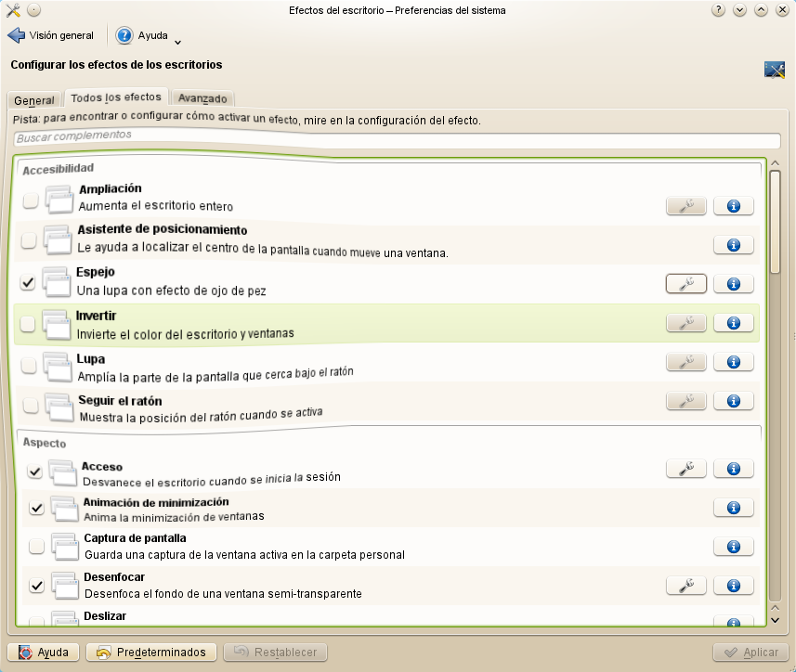Go back via Visión general label

[x=61, y=35]
